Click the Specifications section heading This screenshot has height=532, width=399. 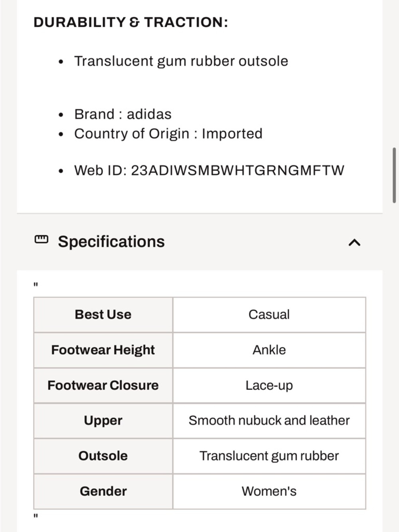pyautogui.click(x=111, y=242)
